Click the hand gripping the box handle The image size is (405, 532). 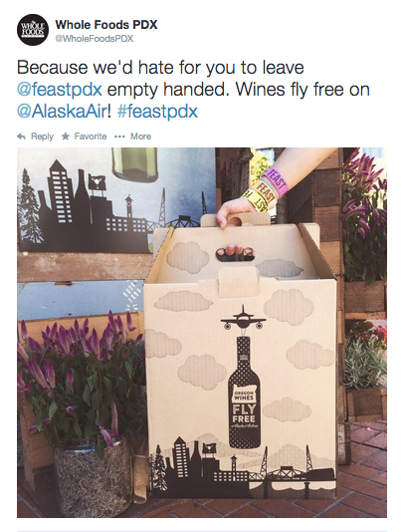coord(233,212)
